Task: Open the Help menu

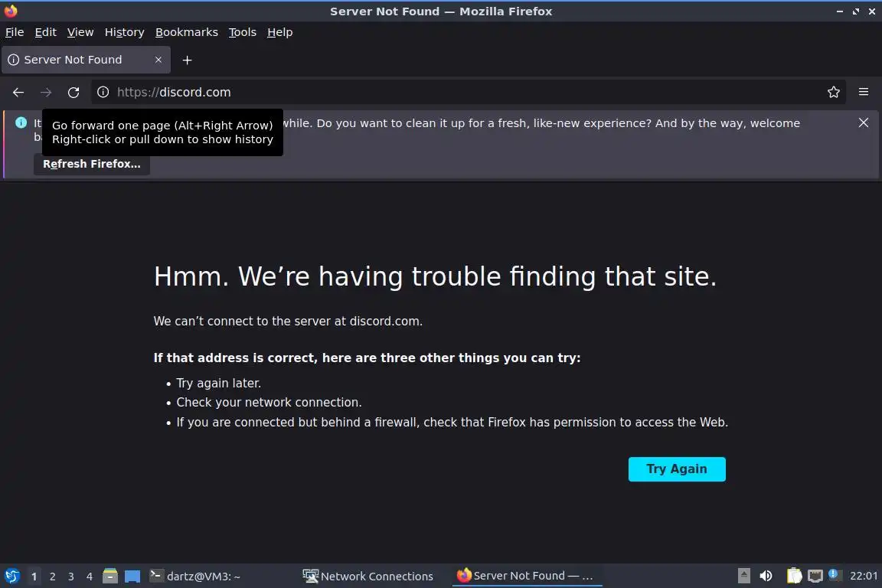Action: tap(279, 32)
